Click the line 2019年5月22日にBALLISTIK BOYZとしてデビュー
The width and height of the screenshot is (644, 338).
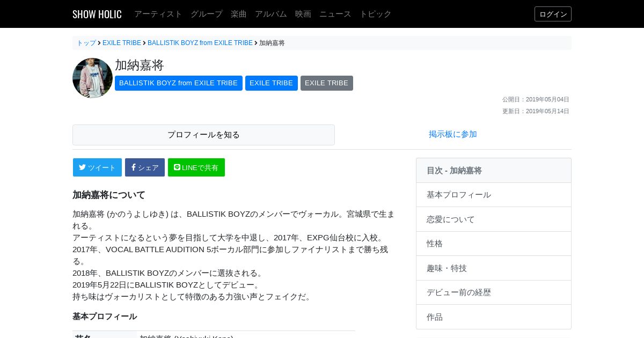point(167,285)
